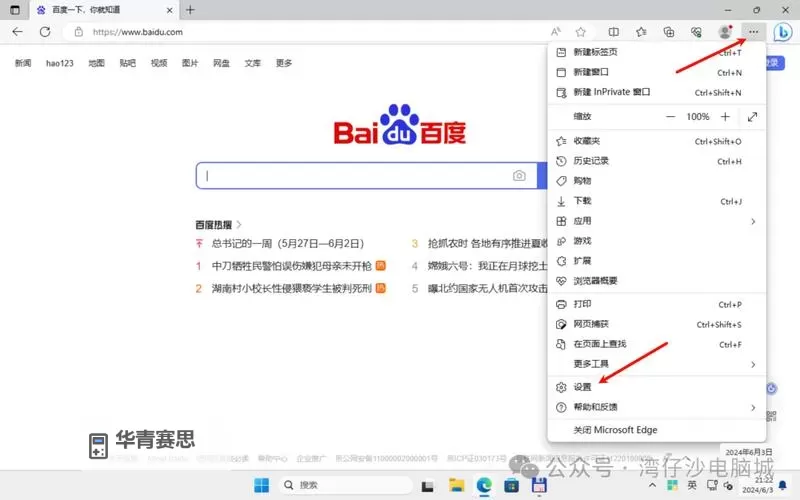Viewport: 800px width, 500px height.
Task: Open browser essentials heart icon
Action: pyautogui.click(x=696, y=32)
